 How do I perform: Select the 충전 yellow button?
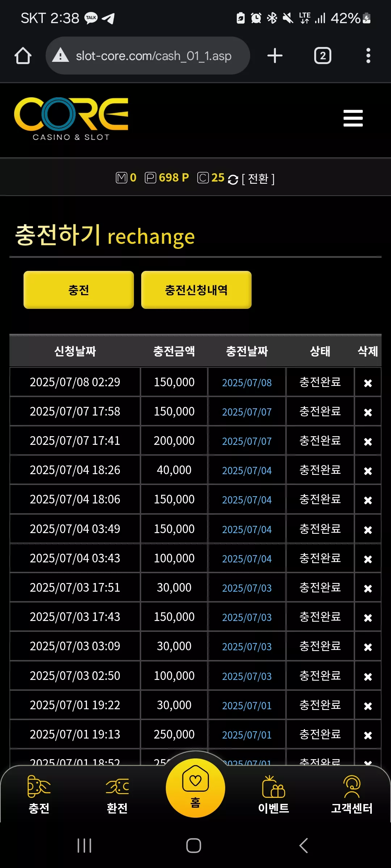coord(79,290)
